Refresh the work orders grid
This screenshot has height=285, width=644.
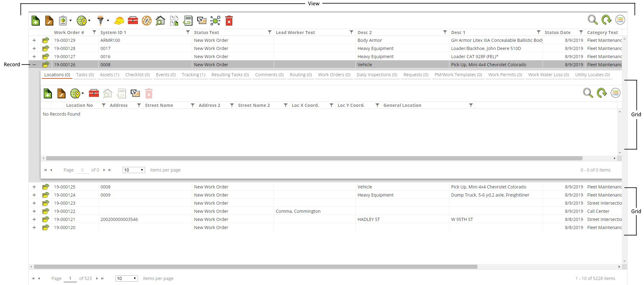point(607,20)
